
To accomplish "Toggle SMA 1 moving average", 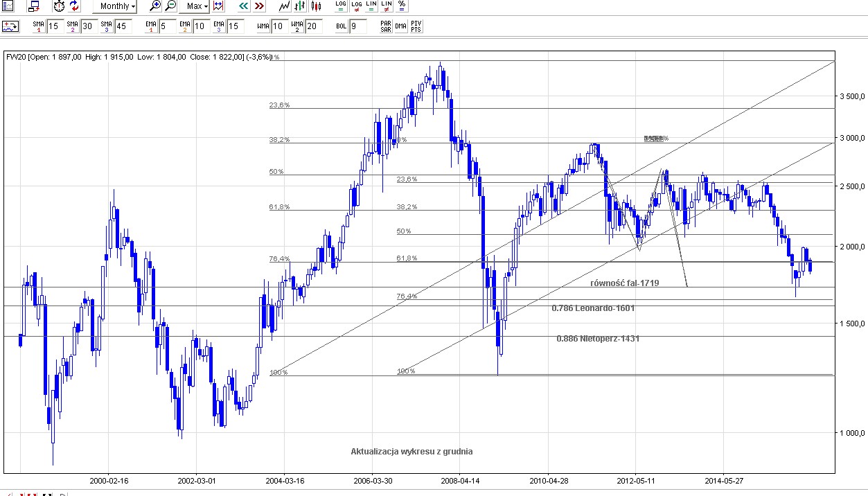I will [x=38, y=26].
